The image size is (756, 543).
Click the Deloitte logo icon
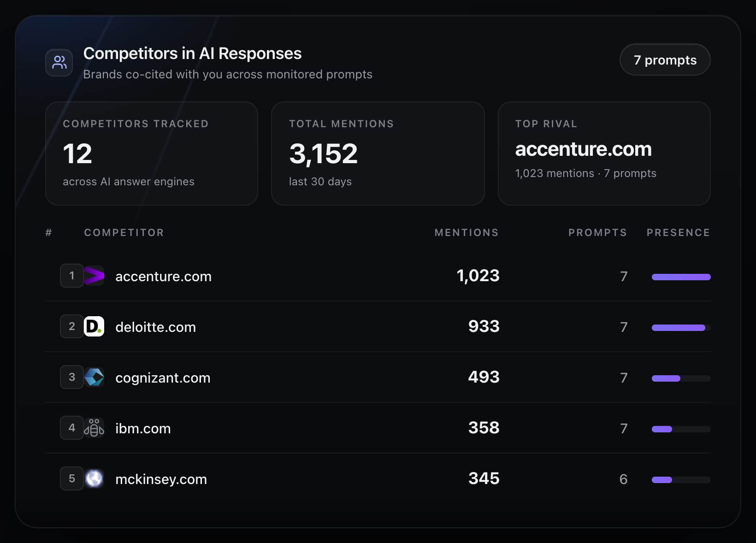pos(94,326)
